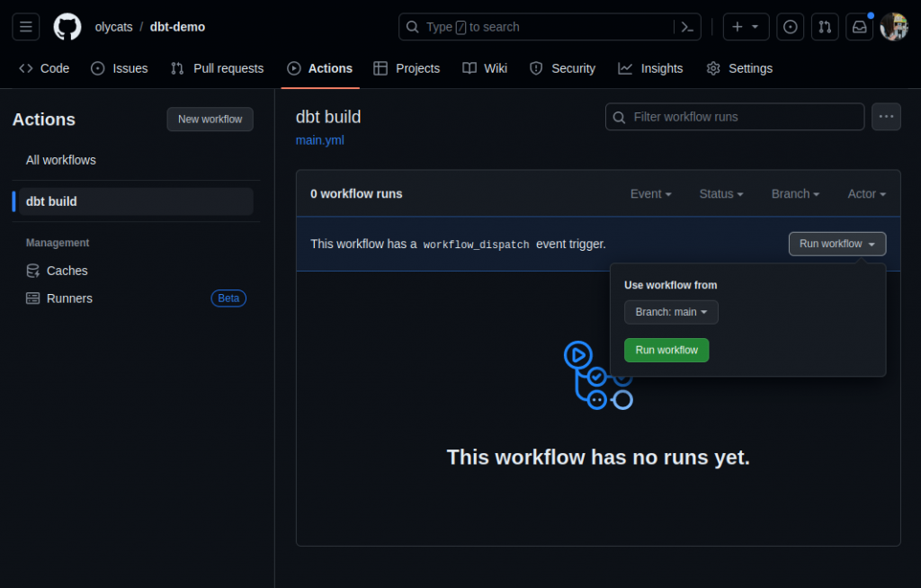Viewport: 921px width, 588px height.
Task: Open the hamburger navigation menu
Action: [x=26, y=27]
